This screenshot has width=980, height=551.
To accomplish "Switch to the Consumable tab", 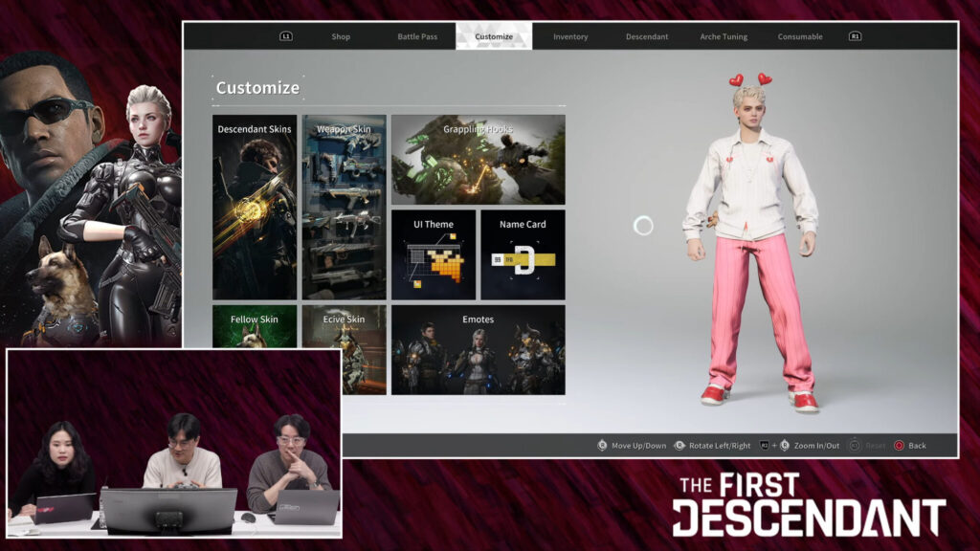I will click(800, 36).
